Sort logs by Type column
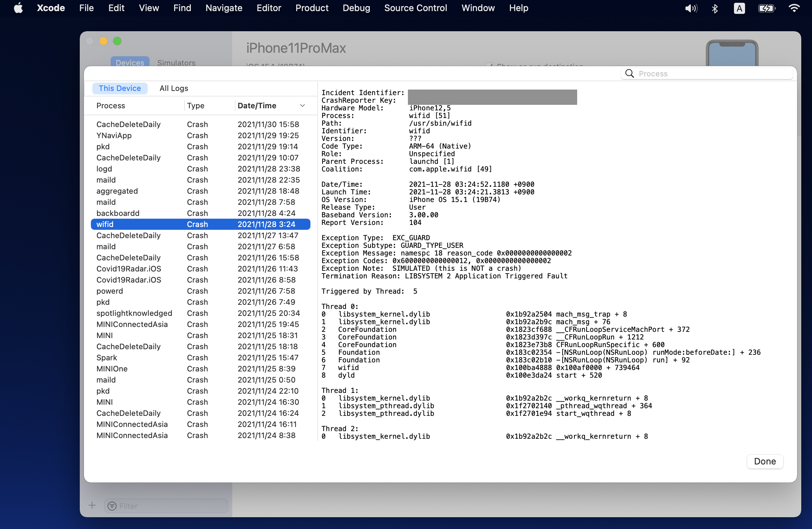This screenshot has height=529, width=812. click(196, 106)
